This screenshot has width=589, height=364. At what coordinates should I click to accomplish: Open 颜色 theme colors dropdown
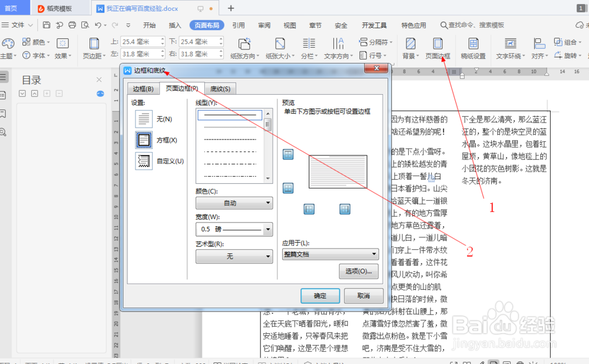(36, 42)
